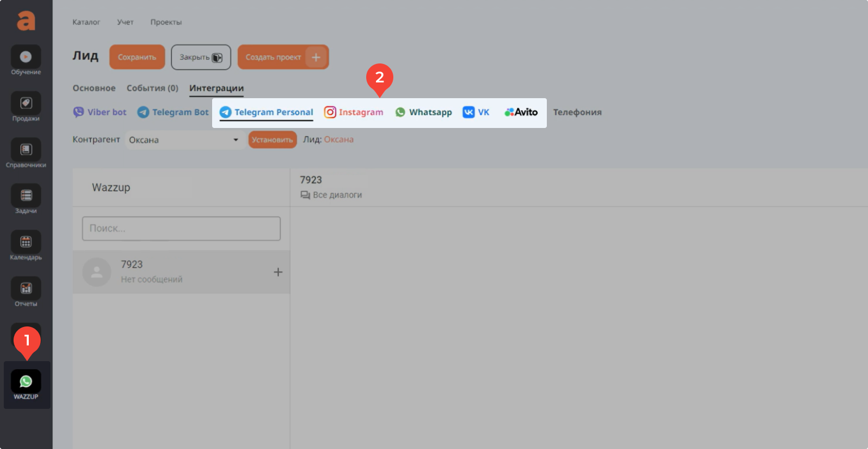Screen dimensions: 868x449
Task: Select the Whatsapp integration tab
Action: [423, 112]
